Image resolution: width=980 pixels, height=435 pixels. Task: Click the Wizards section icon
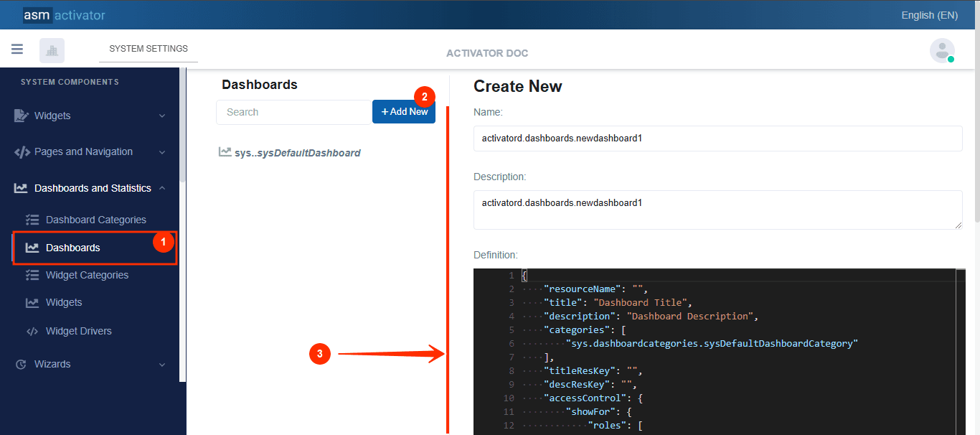pos(21,364)
